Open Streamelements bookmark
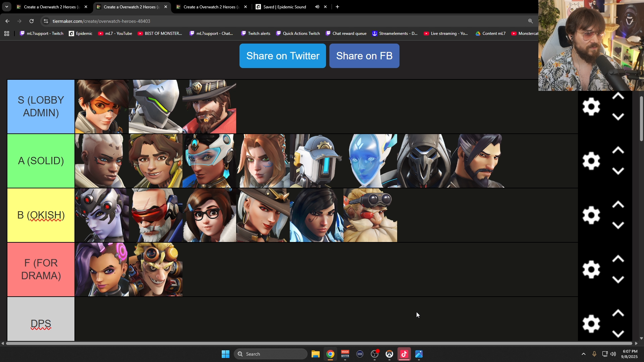 coord(395,34)
